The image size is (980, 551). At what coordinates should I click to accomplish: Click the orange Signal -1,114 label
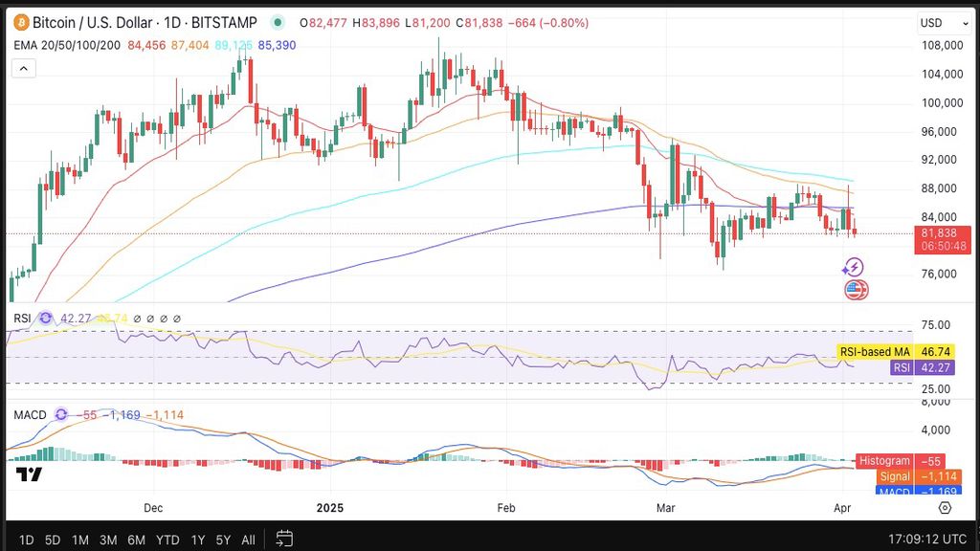pos(918,476)
